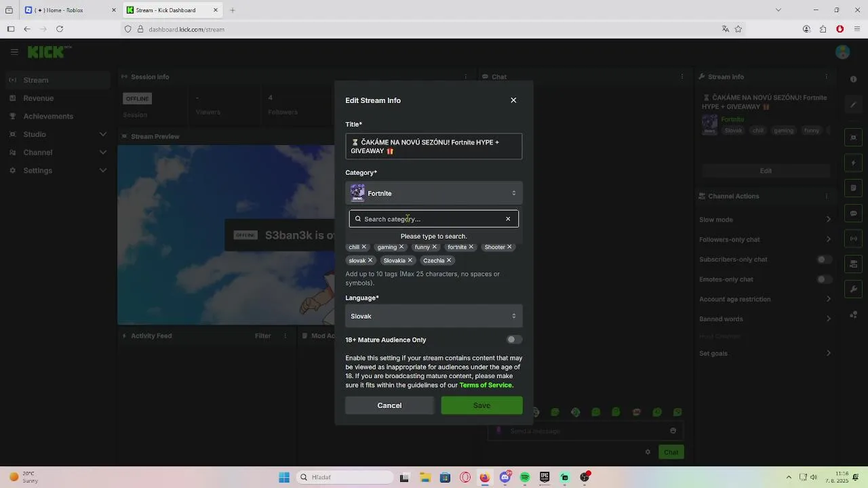Click the chat bubble icon in right sidebar

click(x=854, y=213)
